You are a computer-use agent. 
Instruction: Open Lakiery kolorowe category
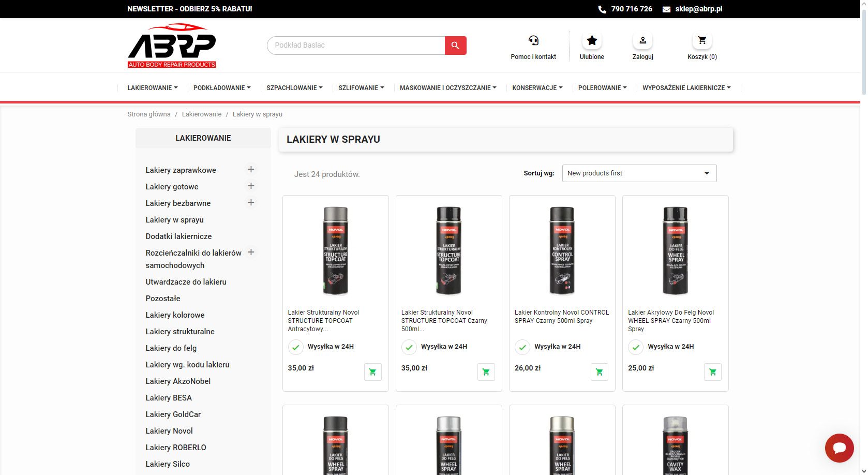[x=175, y=315]
